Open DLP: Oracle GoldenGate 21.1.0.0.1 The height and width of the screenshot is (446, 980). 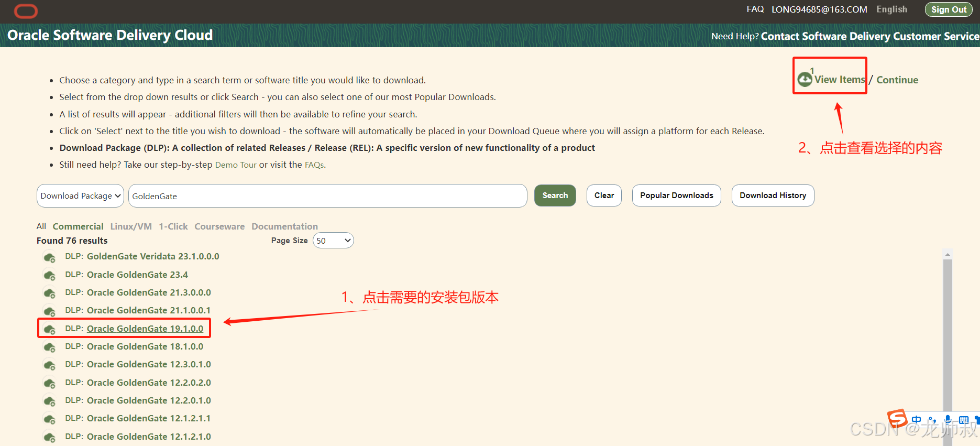[x=149, y=310]
